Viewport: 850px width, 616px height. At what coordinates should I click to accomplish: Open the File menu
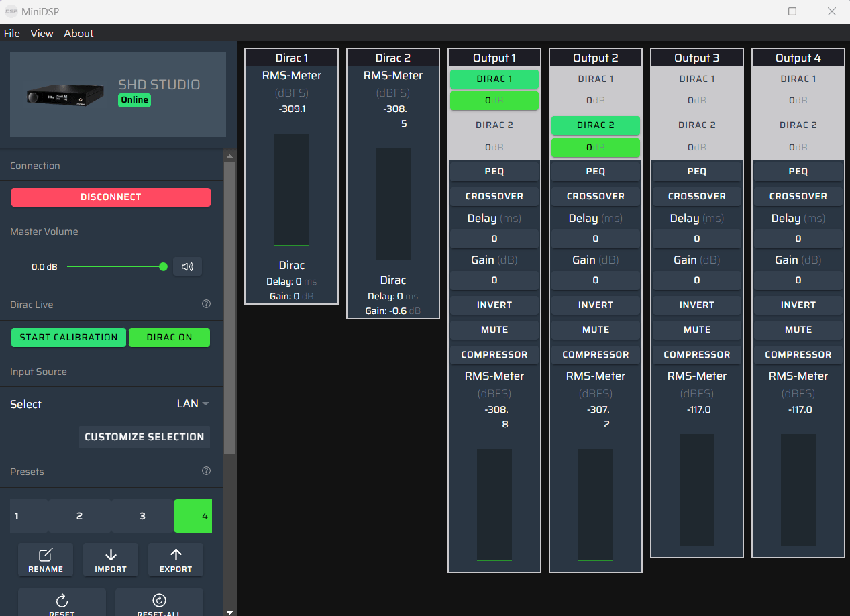pyautogui.click(x=12, y=33)
